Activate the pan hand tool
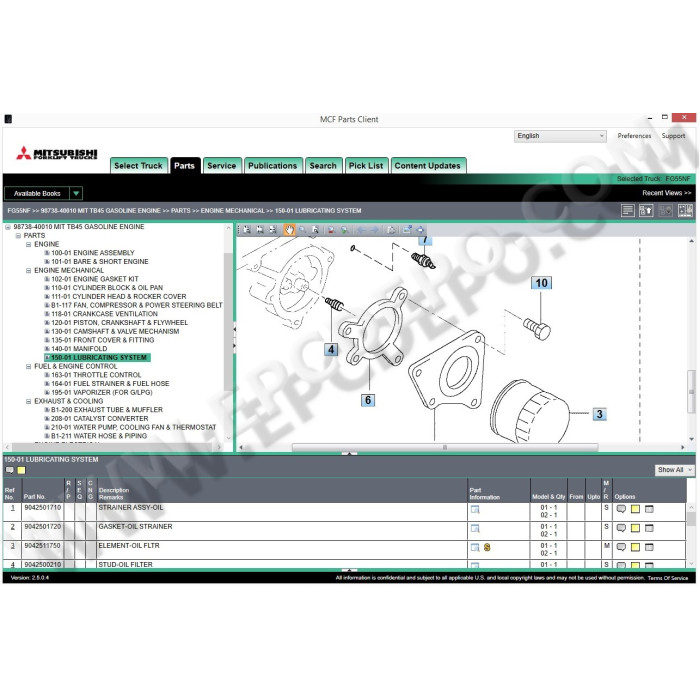Screen dimensions: 700x700 pyautogui.click(x=289, y=230)
